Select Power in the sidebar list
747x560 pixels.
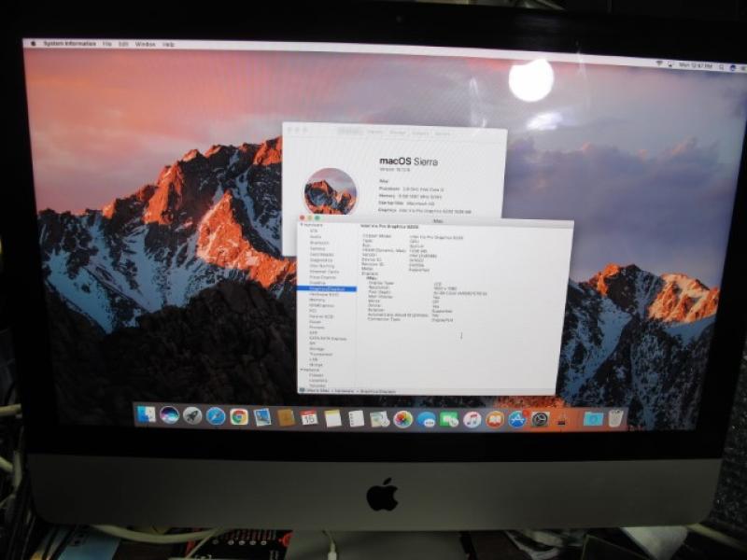coord(316,322)
